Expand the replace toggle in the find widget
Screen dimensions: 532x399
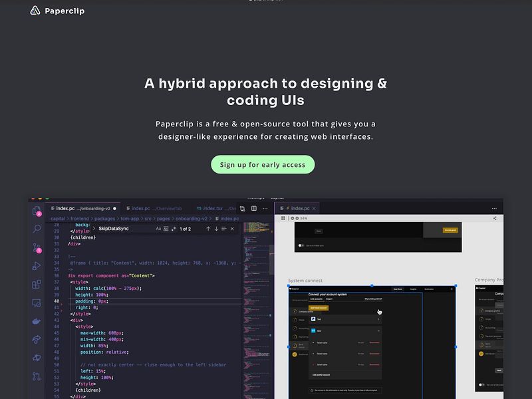point(94,228)
